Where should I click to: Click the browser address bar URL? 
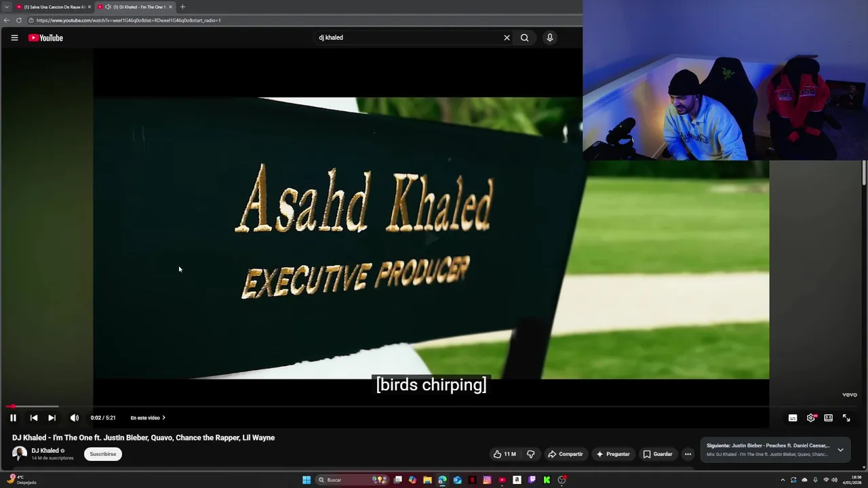(x=129, y=20)
